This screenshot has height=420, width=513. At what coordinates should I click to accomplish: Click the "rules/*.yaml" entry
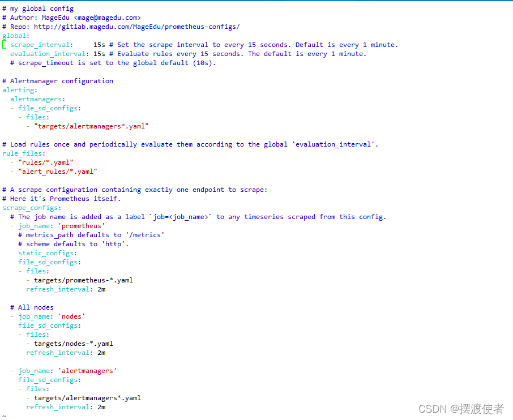click(x=46, y=162)
